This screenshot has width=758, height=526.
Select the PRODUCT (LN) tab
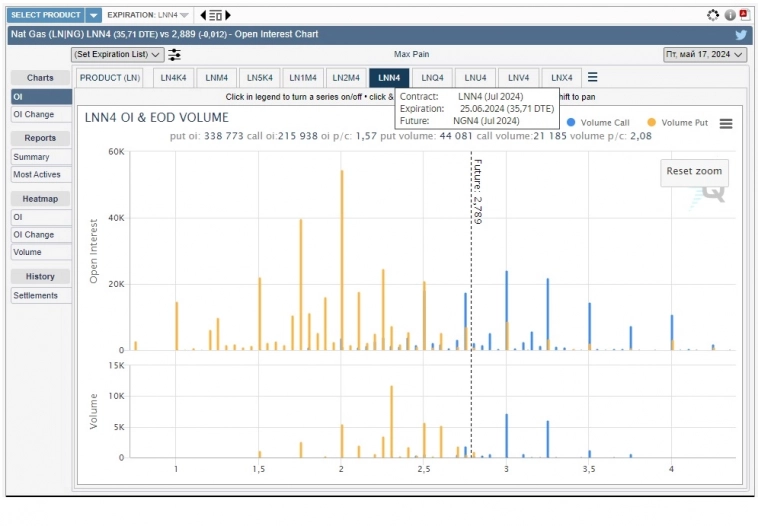[x=110, y=77]
